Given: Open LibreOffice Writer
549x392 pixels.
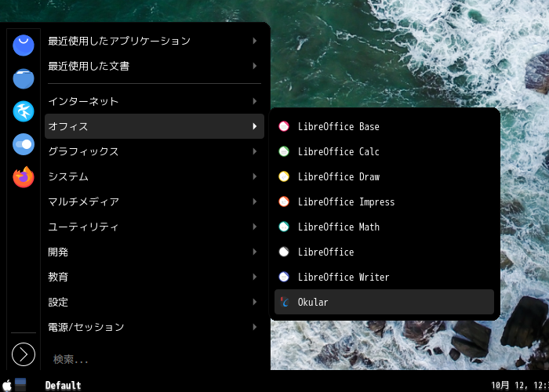Looking at the screenshot, I should [384, 278].
